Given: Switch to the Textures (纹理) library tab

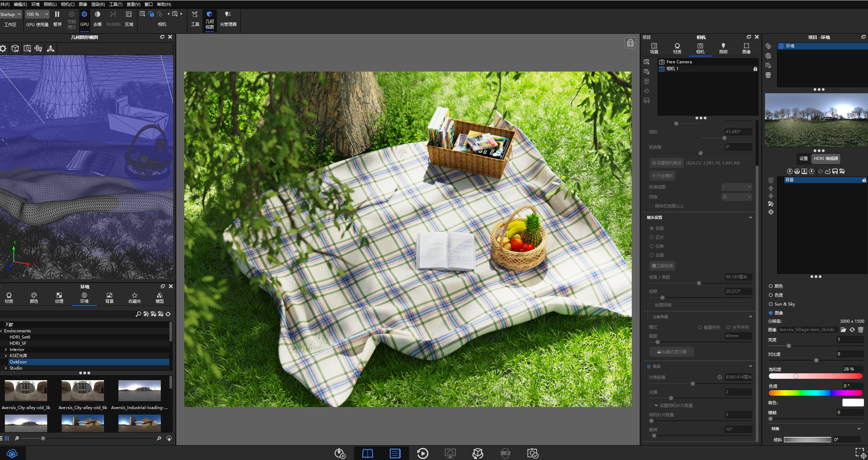Looking at the screenshot, I should 59,298.
